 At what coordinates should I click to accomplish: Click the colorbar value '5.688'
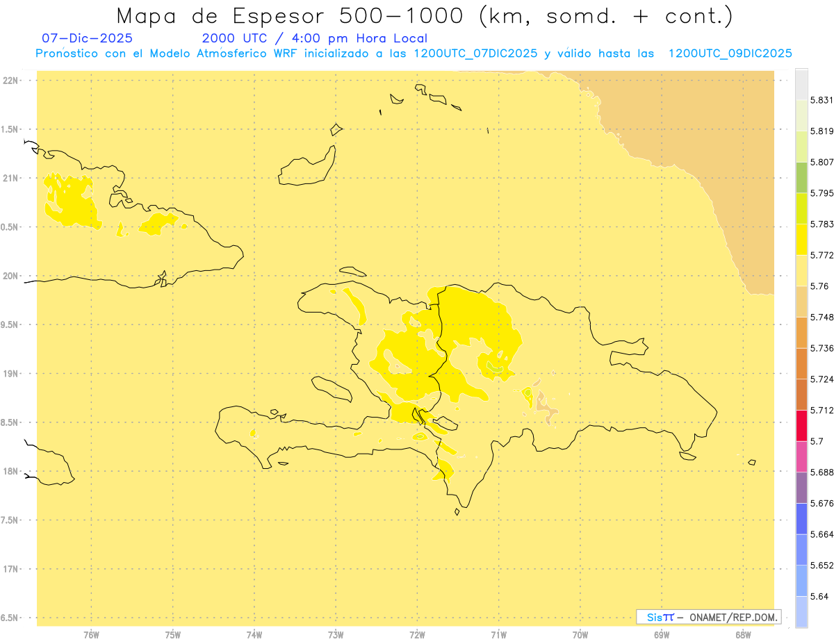(x=821, y=472)
